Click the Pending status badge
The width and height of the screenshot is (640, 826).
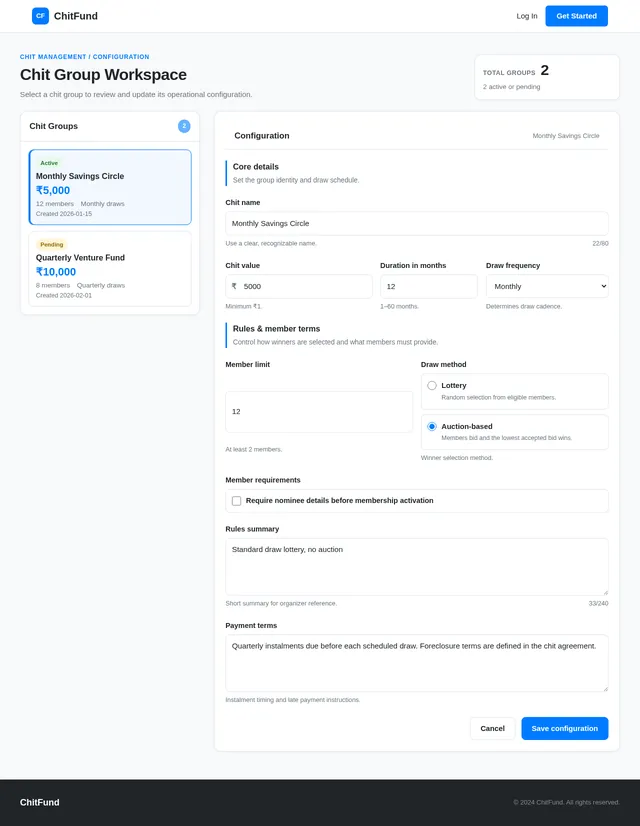tap(52, 244)
